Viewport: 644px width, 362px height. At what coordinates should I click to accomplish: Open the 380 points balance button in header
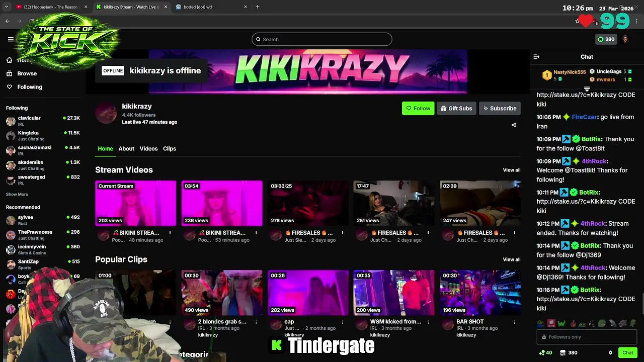[606, 39]
